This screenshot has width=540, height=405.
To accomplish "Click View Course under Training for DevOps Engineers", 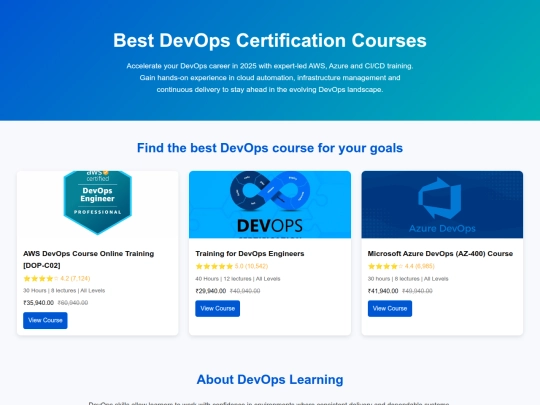I will pyautogui.click(x=218, y=308).
